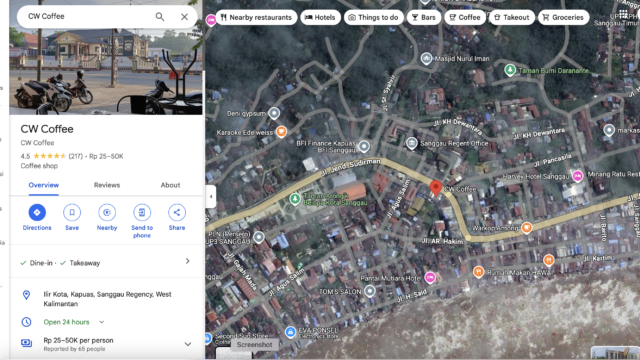This screenshot has width=640, height=360.
Task: Switch to the Reviews tab
Action: tap(107, 185)
